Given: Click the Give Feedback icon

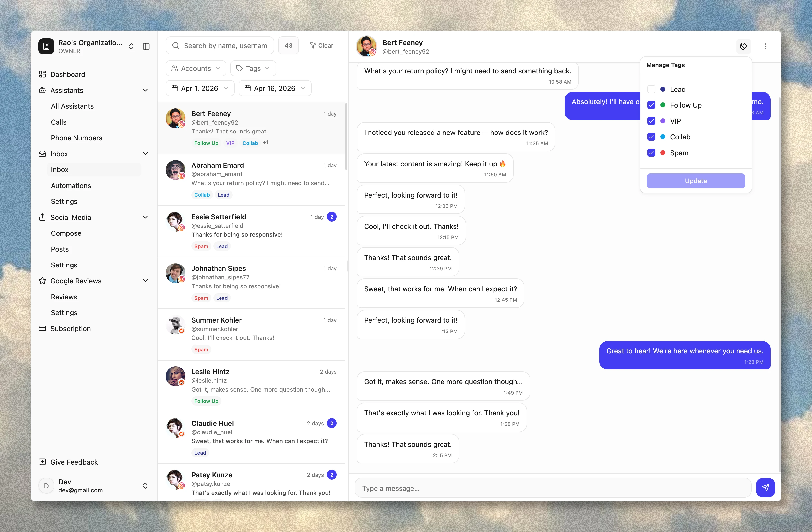Looking at the screenshot, I should (x=42, y=462).
